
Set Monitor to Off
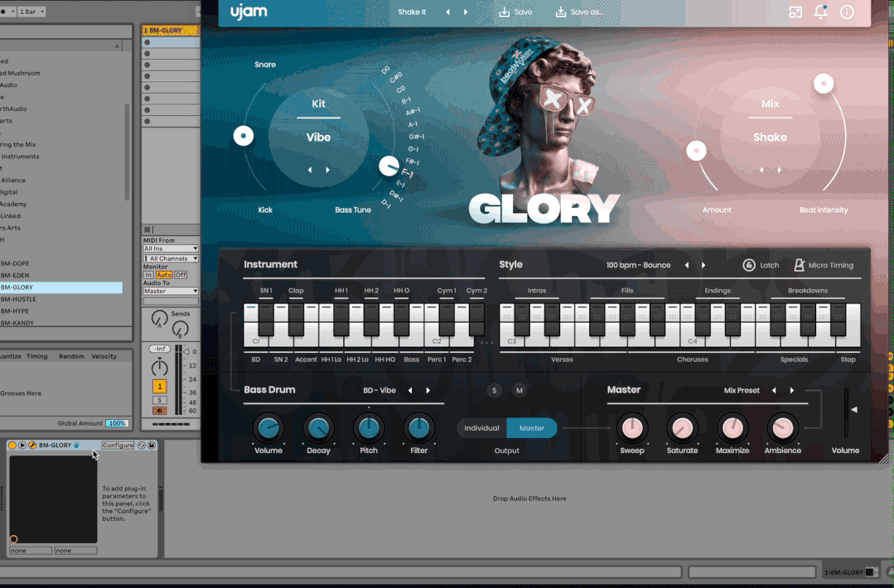pos(181,275)
